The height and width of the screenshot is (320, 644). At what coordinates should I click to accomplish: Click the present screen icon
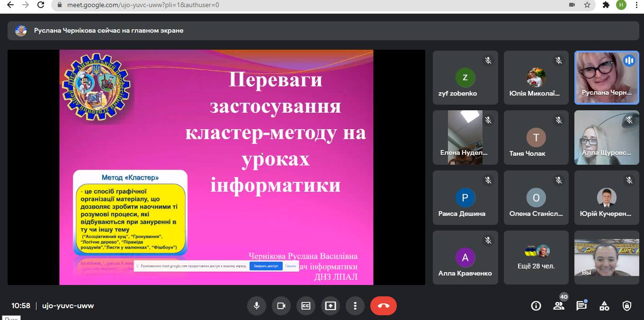click(x=331, y=306)
